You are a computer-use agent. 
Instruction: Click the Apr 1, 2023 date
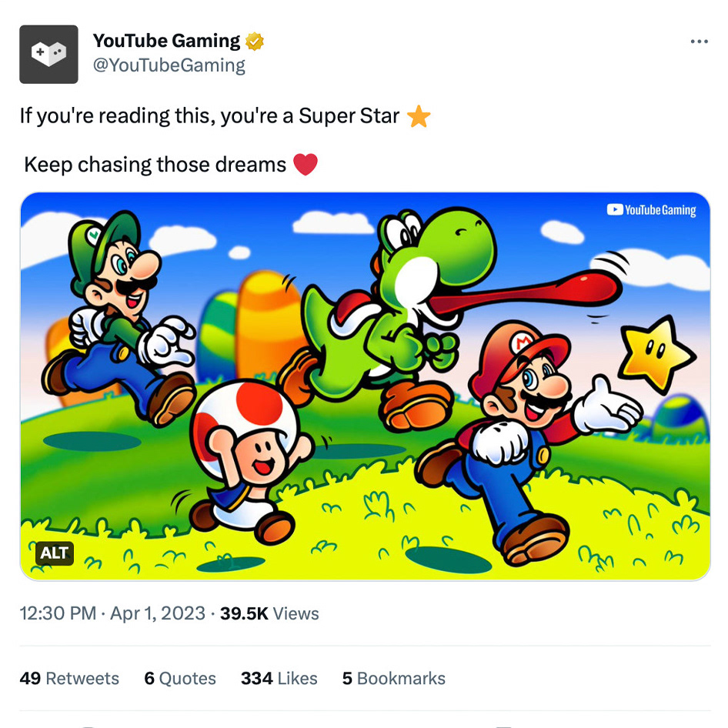coord(158,613)
